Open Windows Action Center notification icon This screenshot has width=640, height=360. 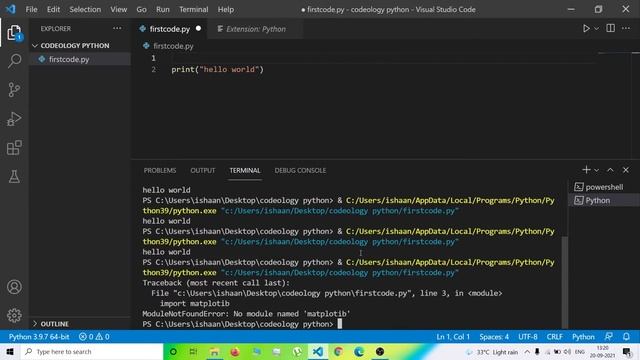point(627,352)
